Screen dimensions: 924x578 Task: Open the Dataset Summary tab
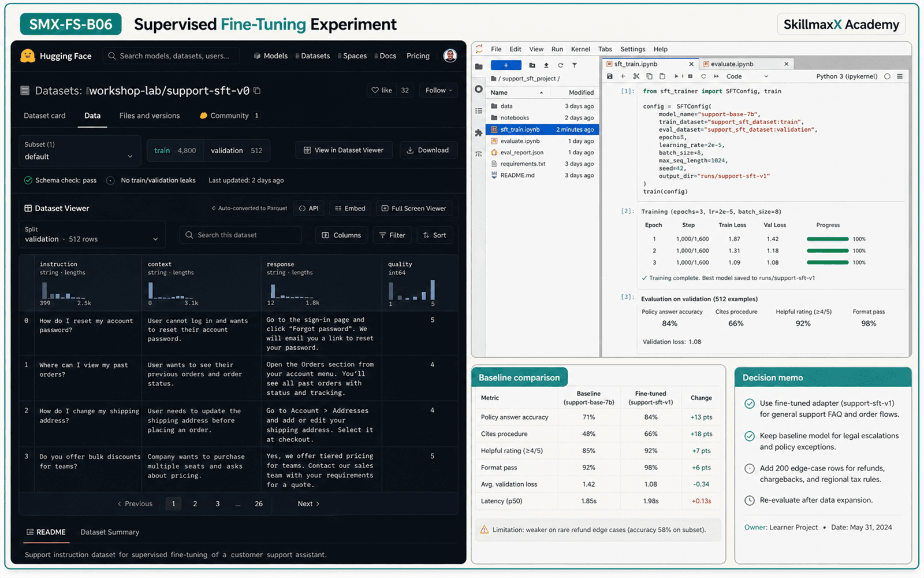[110, 532]
